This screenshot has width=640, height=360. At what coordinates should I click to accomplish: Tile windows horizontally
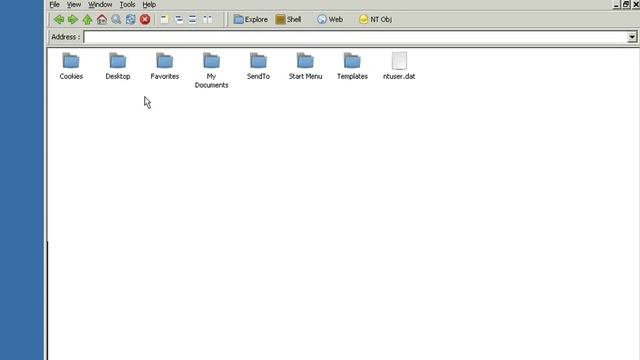(x=193, y=19)
